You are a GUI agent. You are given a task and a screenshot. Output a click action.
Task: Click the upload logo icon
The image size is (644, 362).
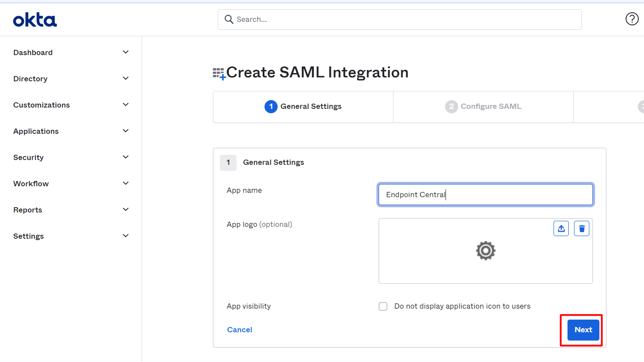pyautogui.click(x=561, y=229)
